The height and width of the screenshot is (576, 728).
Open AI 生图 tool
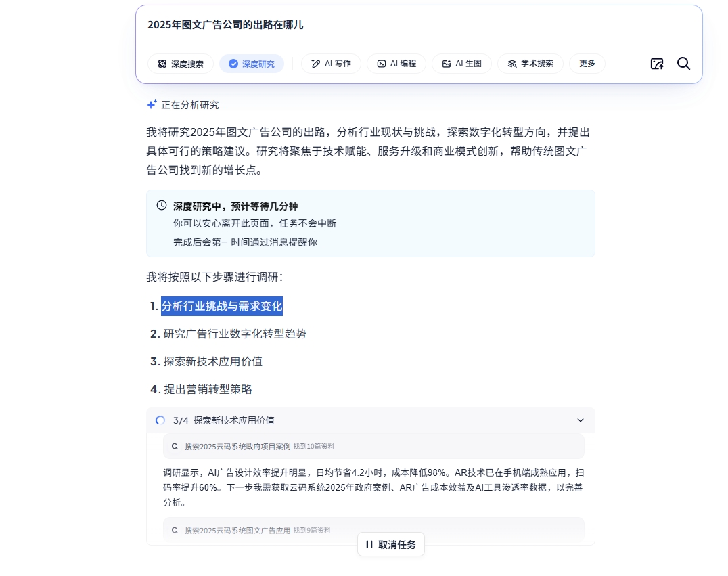[x=461, y=64]
